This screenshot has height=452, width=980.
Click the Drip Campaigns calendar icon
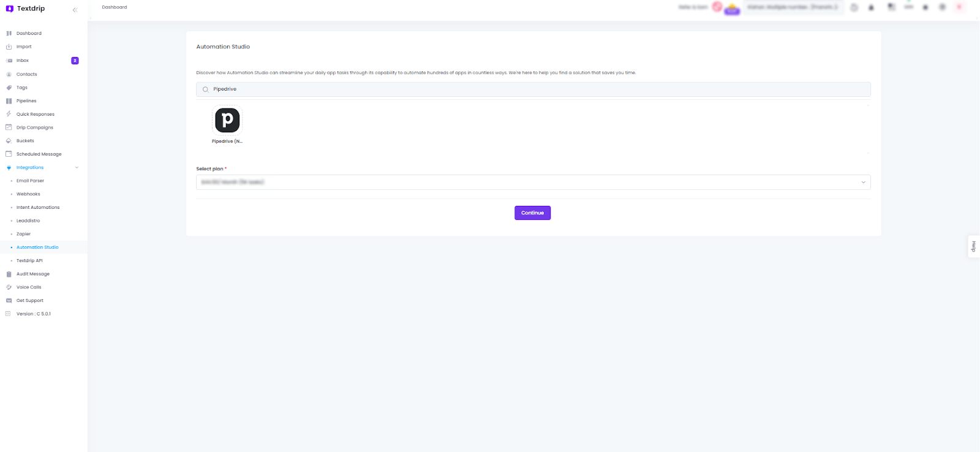[9, 127]
